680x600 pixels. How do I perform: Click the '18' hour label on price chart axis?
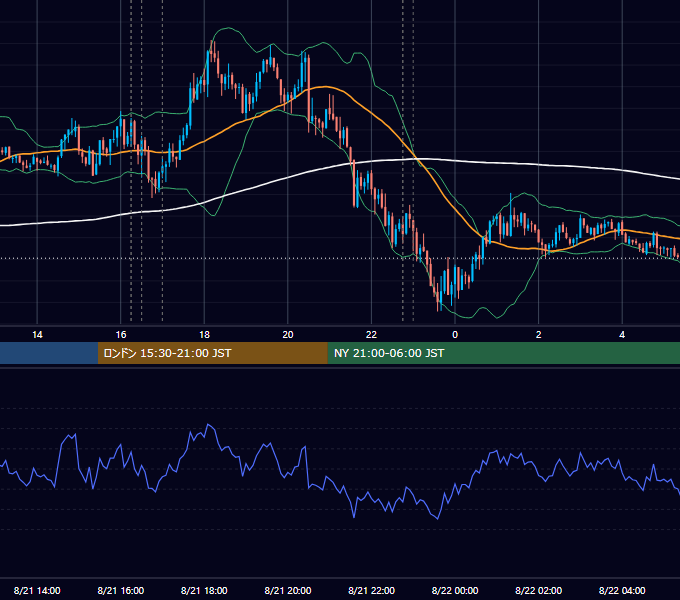click(204, 335)
